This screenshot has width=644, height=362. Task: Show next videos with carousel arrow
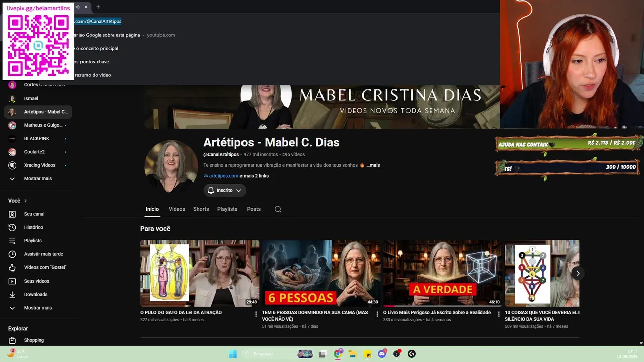click(x=578, y=273)
